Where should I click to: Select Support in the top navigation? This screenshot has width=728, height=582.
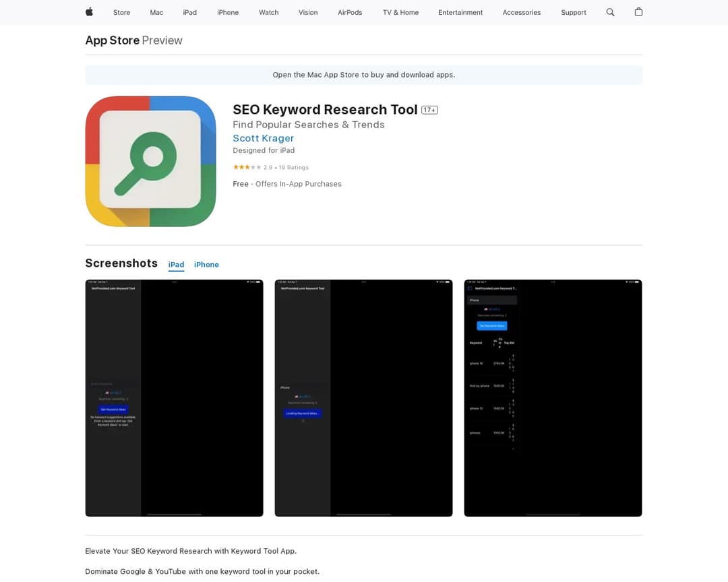[573, 12]
